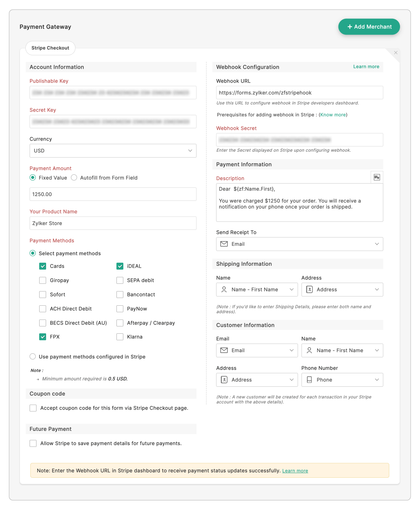Open the Currency dropdown

tap(113, 151)
